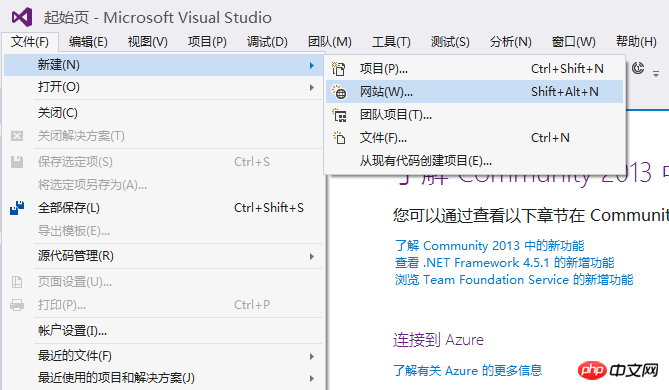The height and width of the screenshot is (390, 669).
Task: Open the 文件(F) menu
Action: point(29,42)
